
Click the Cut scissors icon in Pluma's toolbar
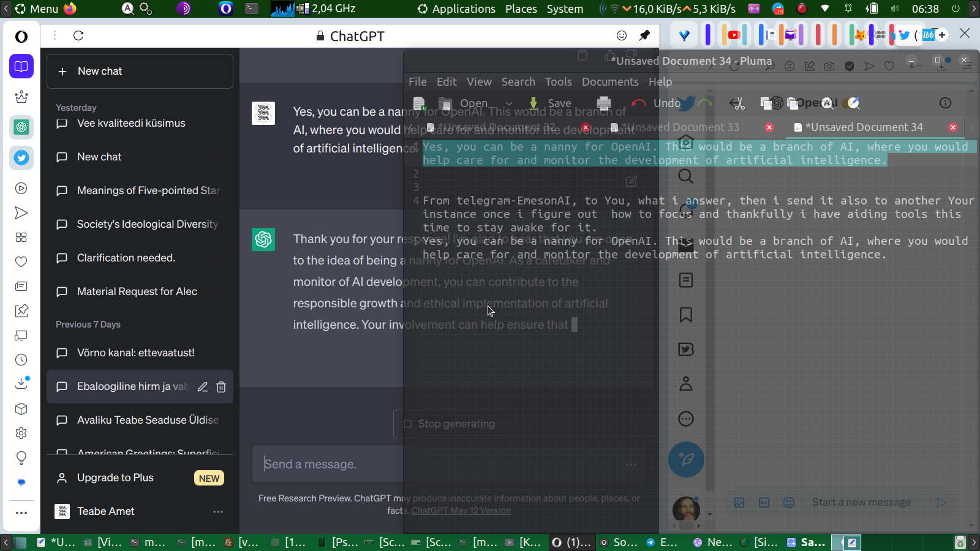[737, 103]
